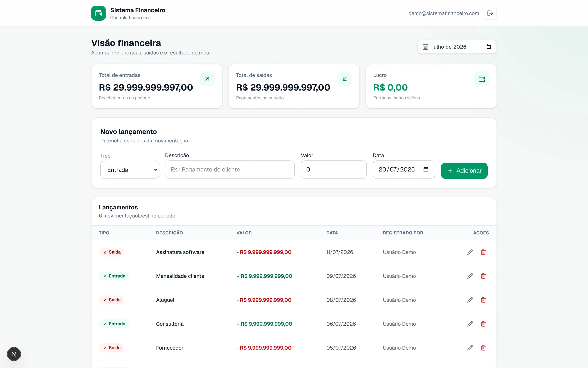Edit the Mensalidade cliente entry
Viewport: 588px width, 368px height.
pyautogui.click(x=470, y=276)
